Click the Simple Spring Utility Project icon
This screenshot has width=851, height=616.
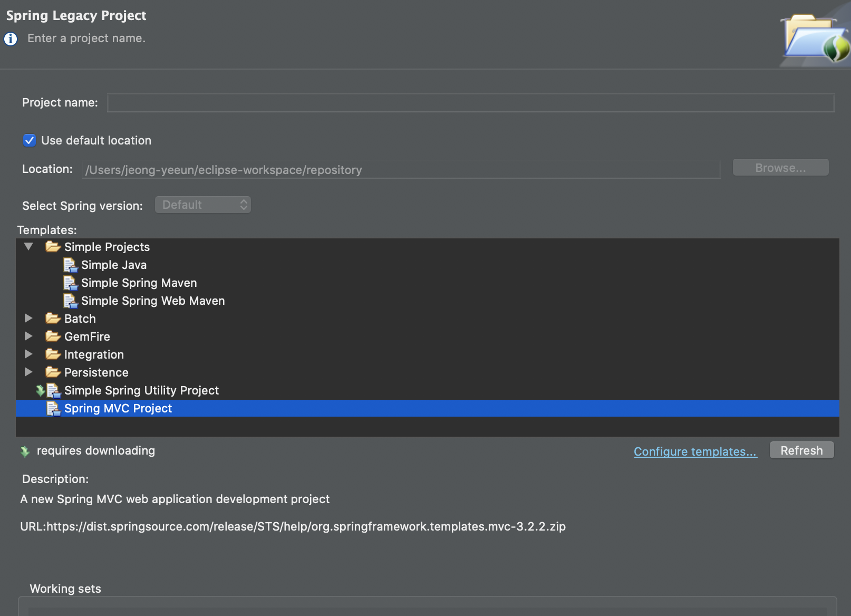(53, 390)
